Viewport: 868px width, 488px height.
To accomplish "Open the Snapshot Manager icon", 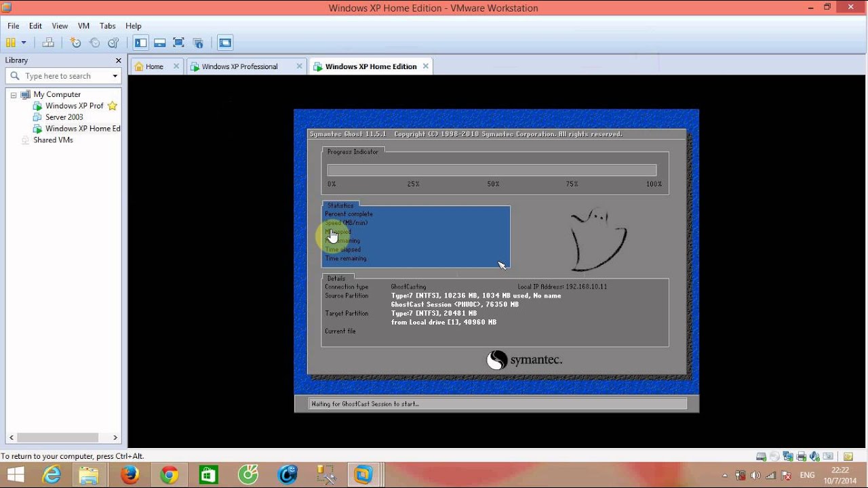I will (113, 43).
